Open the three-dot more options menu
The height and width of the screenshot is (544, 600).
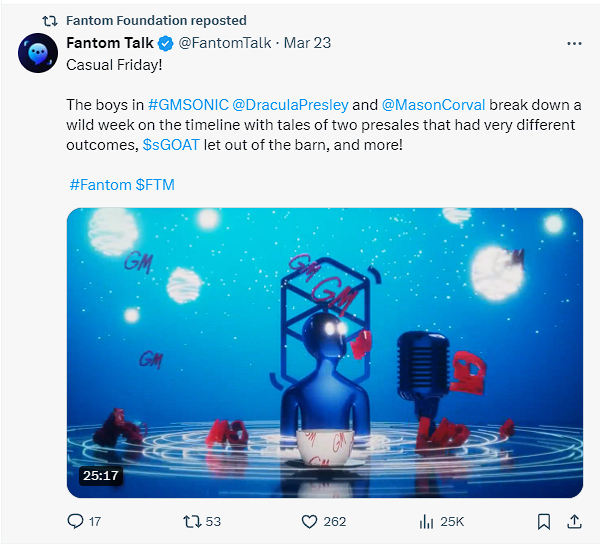pyautogui.click(x=574, y=44)
